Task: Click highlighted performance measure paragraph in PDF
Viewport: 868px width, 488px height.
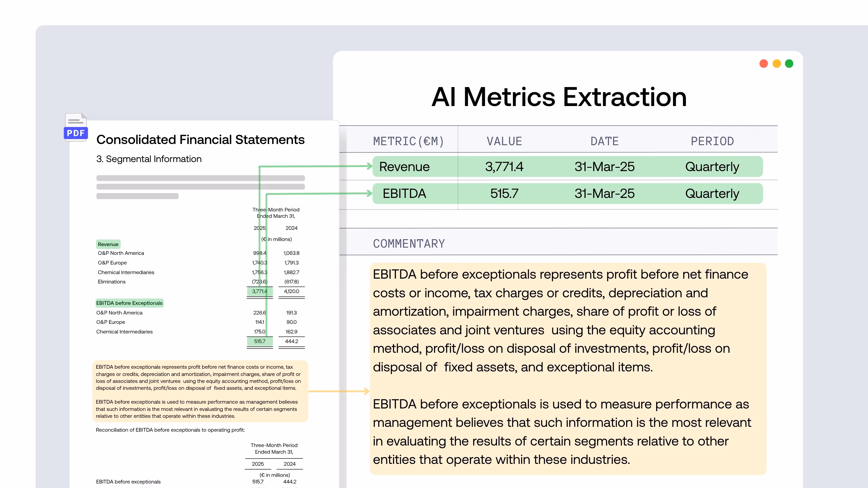Action: (197, 409)
